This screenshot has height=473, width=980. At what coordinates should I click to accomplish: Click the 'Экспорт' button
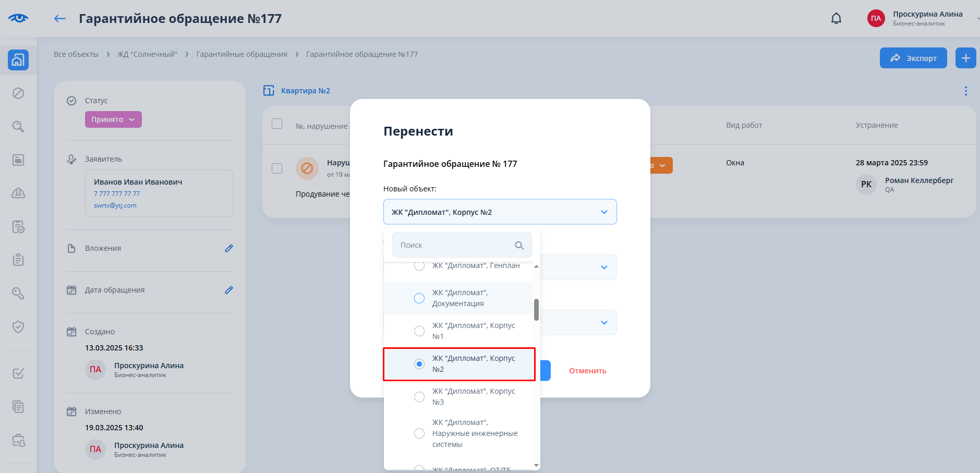[x=913, y=58]
